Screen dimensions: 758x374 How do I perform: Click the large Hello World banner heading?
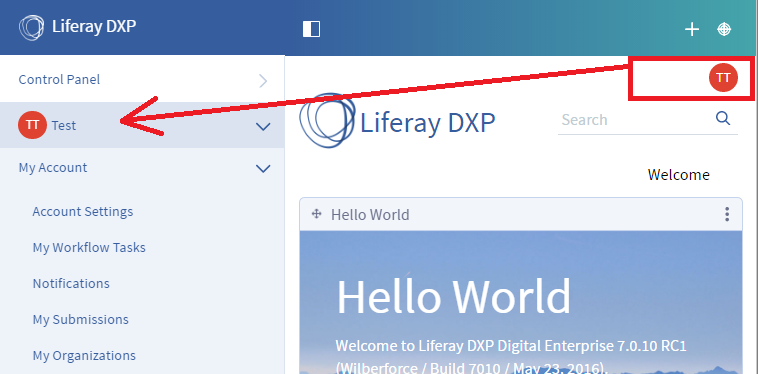(x=453, y=297)
